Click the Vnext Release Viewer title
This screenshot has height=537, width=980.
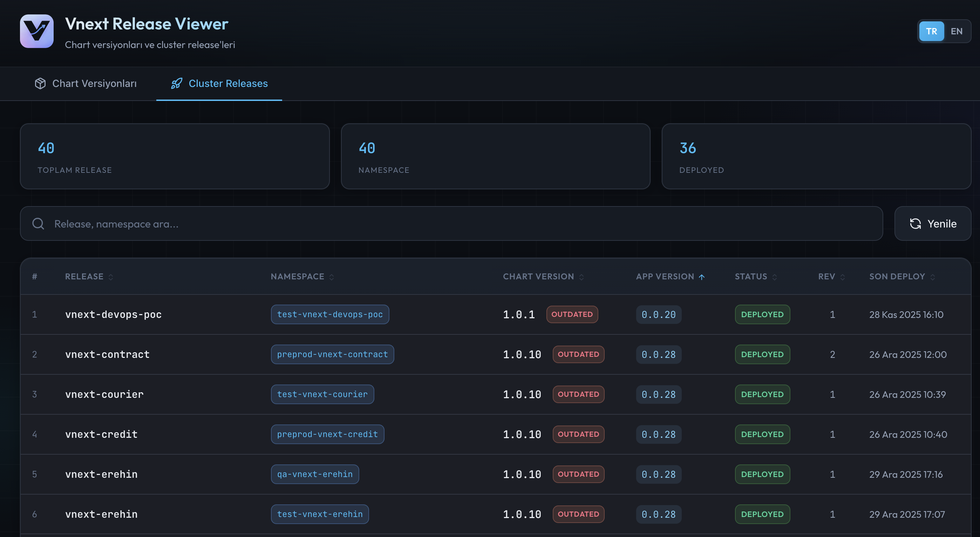147,23
